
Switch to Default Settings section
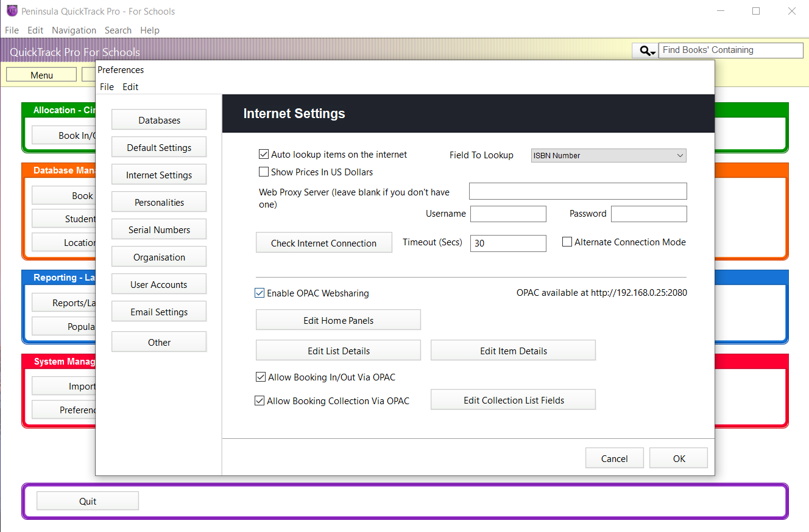[x=159, y=147]
